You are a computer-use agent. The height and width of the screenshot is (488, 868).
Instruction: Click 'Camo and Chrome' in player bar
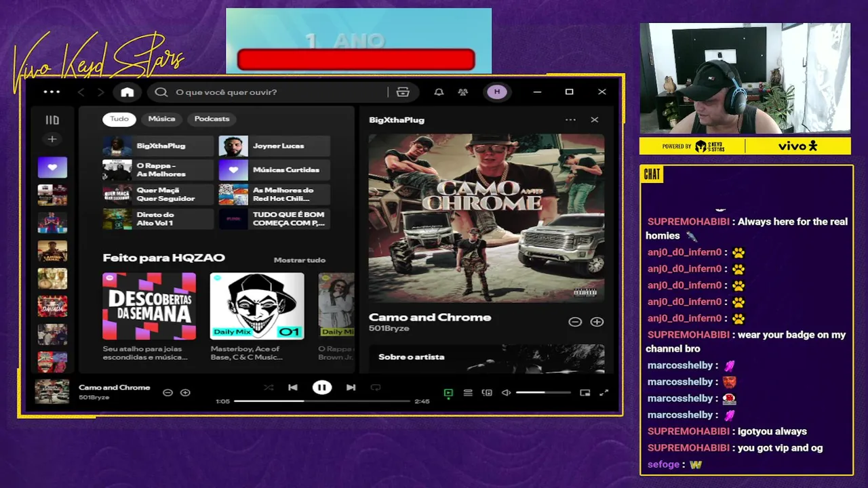coord(115,388)
